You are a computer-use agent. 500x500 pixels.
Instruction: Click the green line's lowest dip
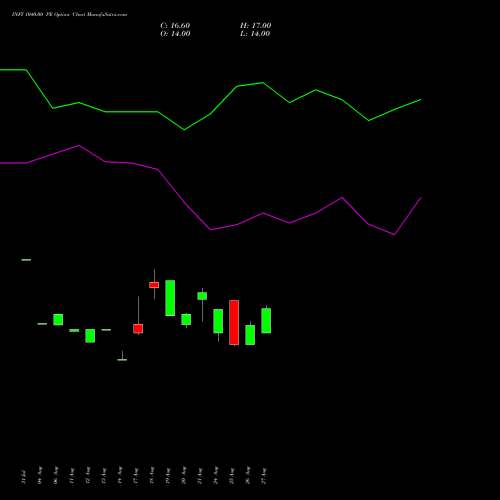click(x=184, y=130)
